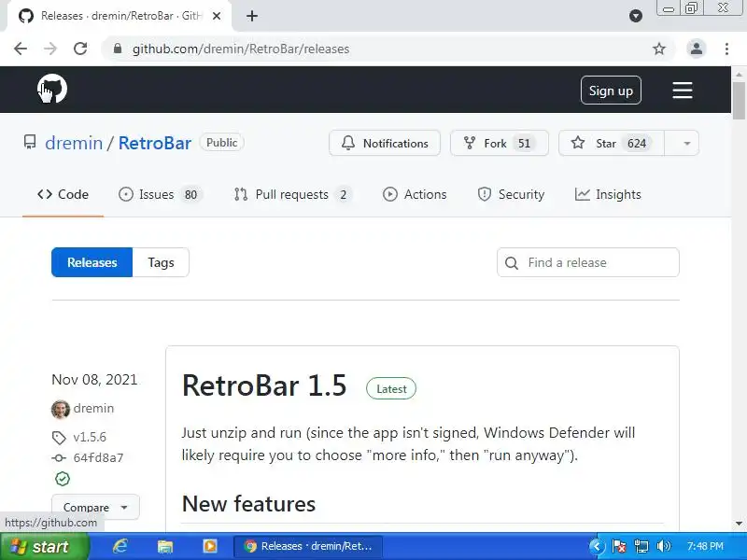
Task: Click the Find a release search field
Action: tap(588, 262)
